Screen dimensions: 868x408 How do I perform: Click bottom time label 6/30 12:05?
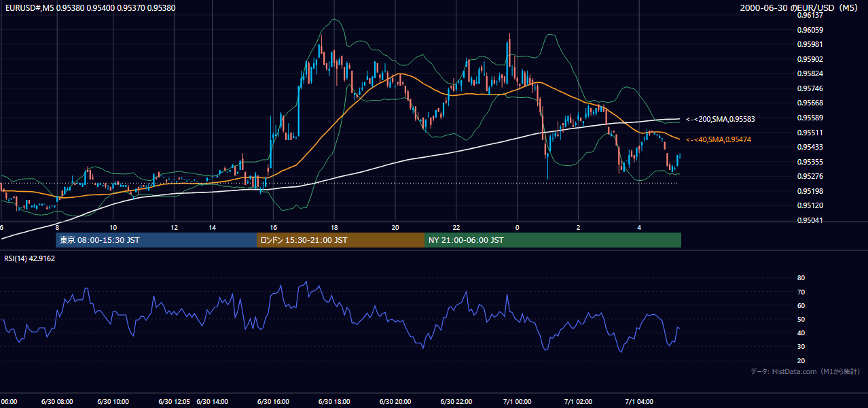pyautogui.click(x=173, y=402)
